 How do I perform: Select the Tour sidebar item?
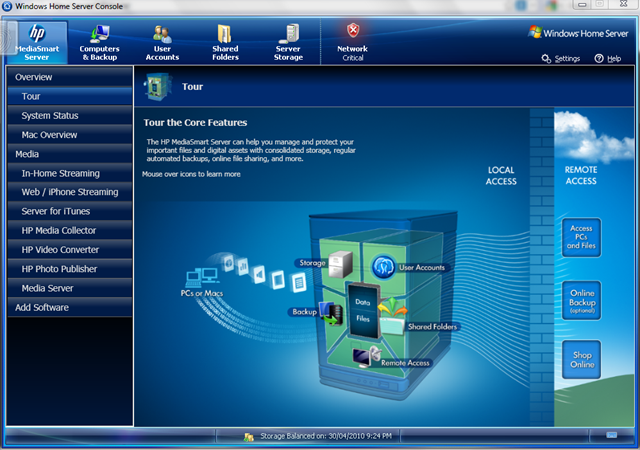coord(70,96)
